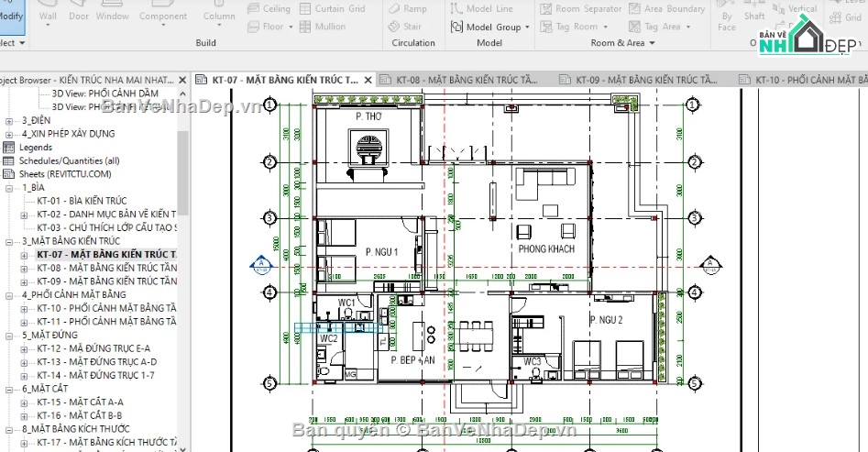Click the Project Browser vertical scrollbar

point(182,172)
